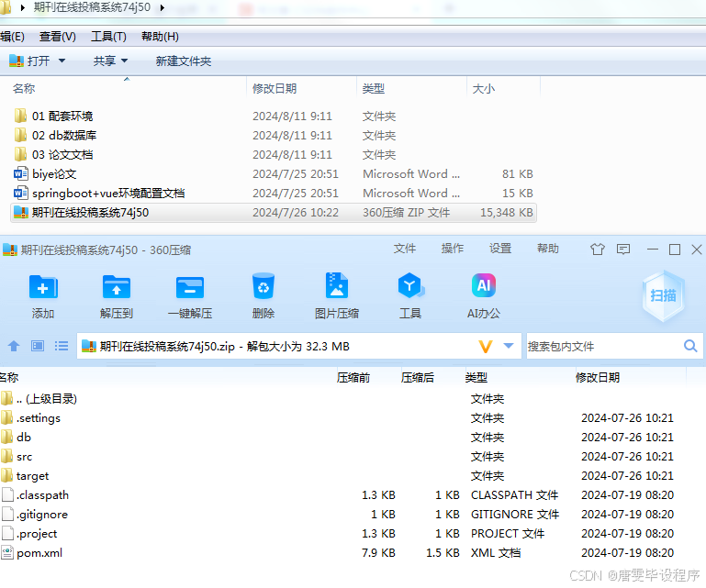706x588 pixels.
Task: Sort archive list by 压缩前 column
Action: pos(353,377)
